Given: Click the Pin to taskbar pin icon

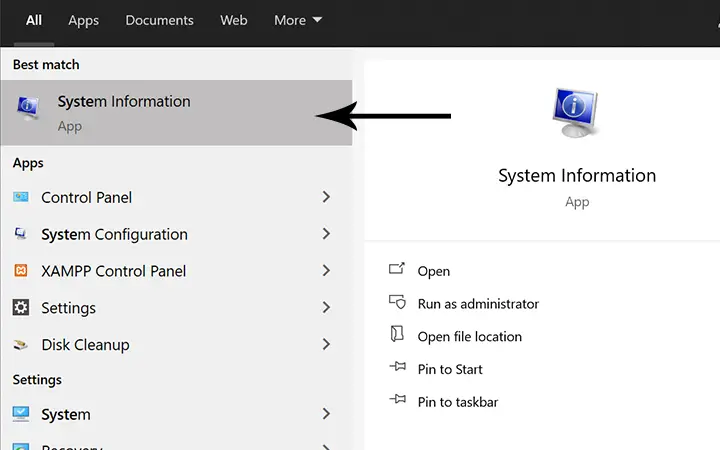Looking at the screenshot, I should [x=398, y=399].
